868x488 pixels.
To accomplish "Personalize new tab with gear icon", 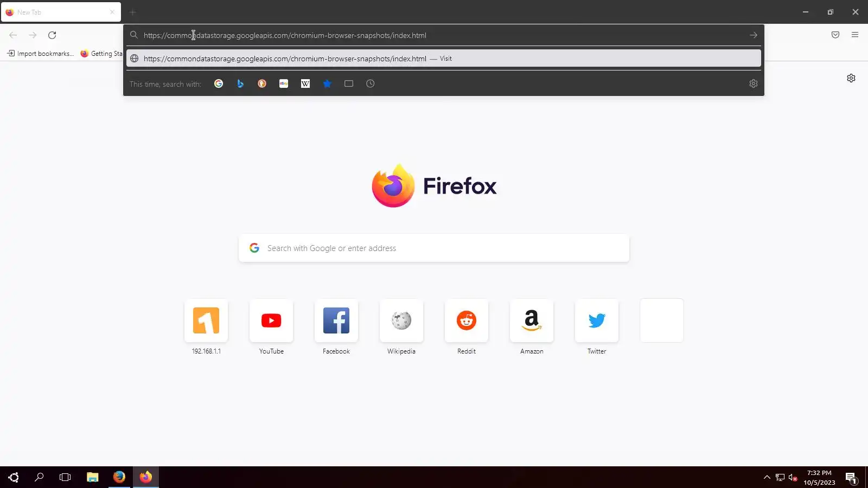I will [851, 78].
